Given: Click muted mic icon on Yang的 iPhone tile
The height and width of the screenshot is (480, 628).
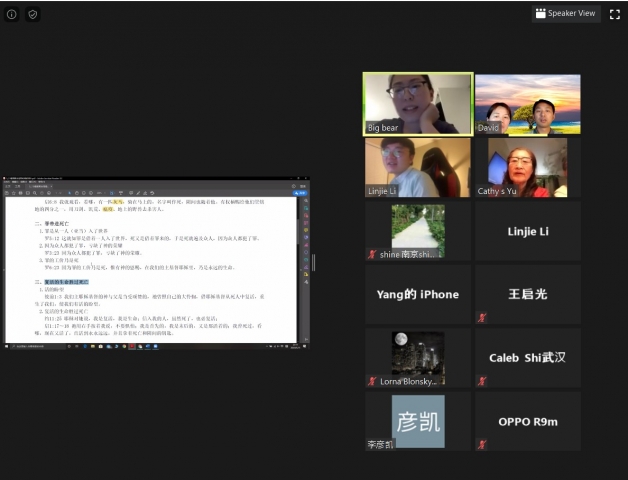Looking at the screenshot, I should [373, 318].
